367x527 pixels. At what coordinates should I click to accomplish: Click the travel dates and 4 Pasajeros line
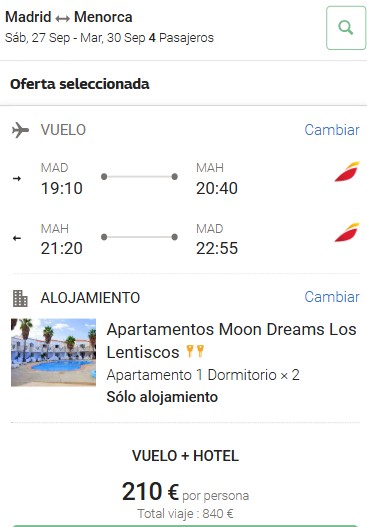109,38
